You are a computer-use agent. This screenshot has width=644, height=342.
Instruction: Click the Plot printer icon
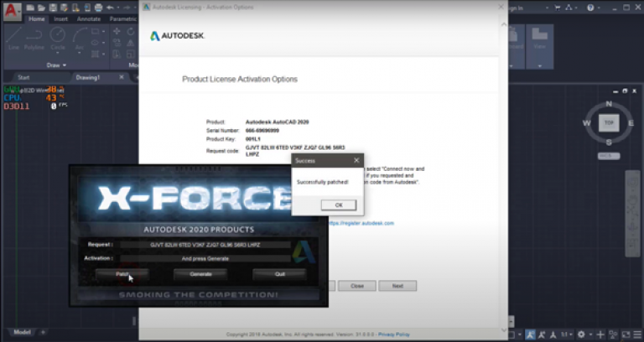(x=99, y=8)
